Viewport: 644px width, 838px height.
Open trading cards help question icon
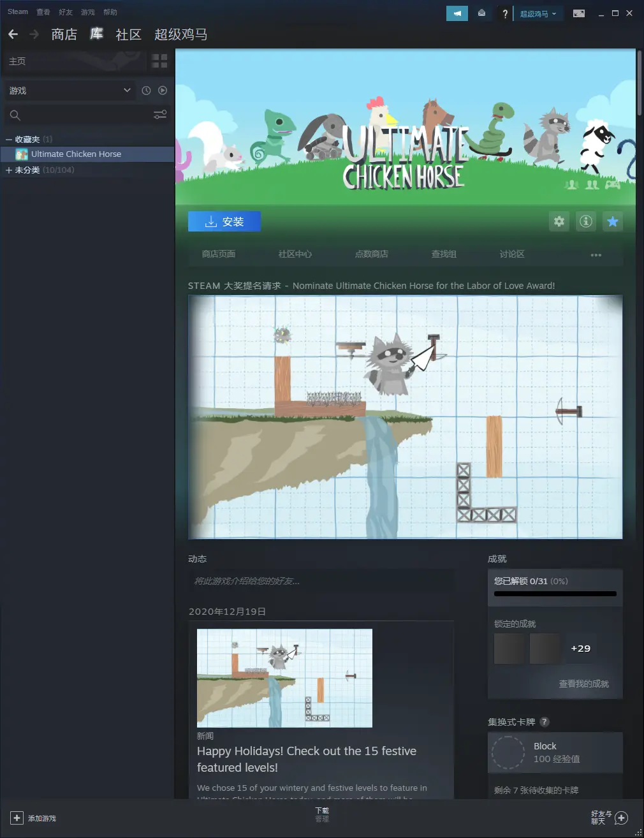(545, 722)
